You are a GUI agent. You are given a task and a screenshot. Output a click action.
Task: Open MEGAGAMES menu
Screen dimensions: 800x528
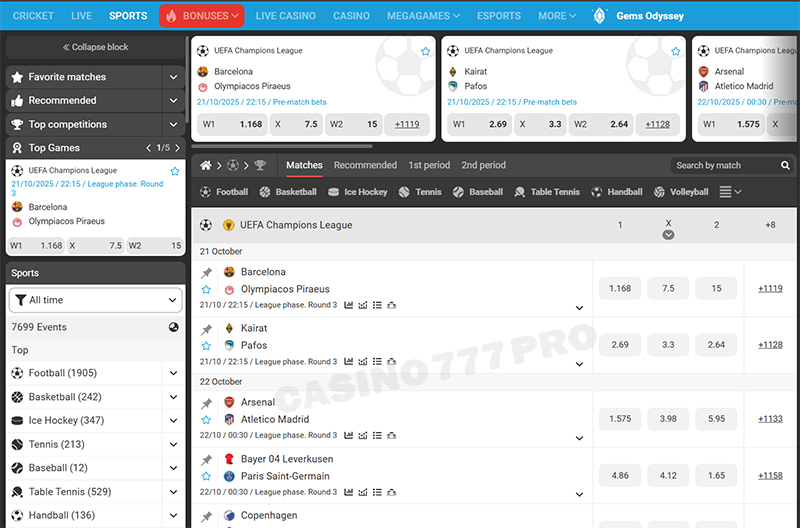(423, 16)
